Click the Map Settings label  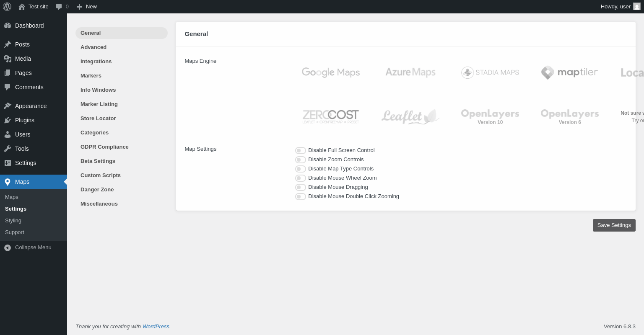click(x=200, y=149)
